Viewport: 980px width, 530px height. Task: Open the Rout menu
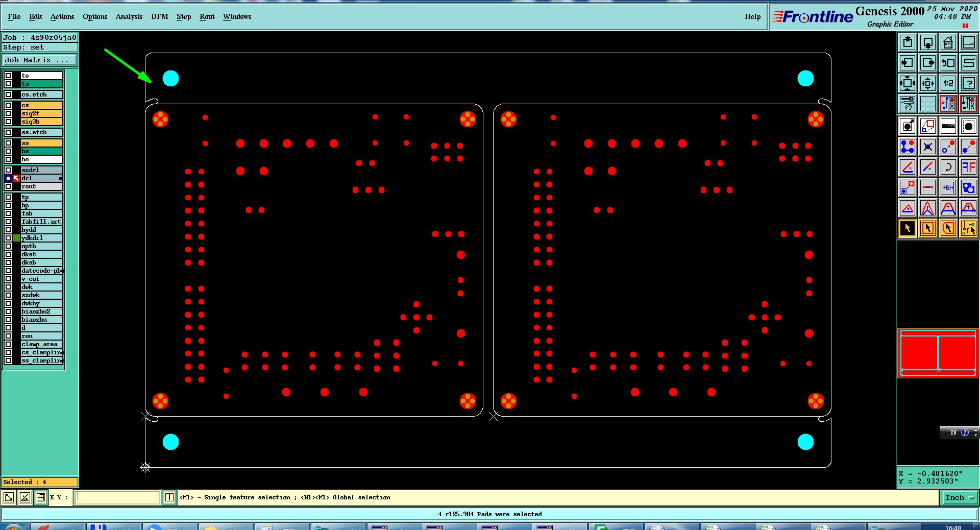coord(207,16)
